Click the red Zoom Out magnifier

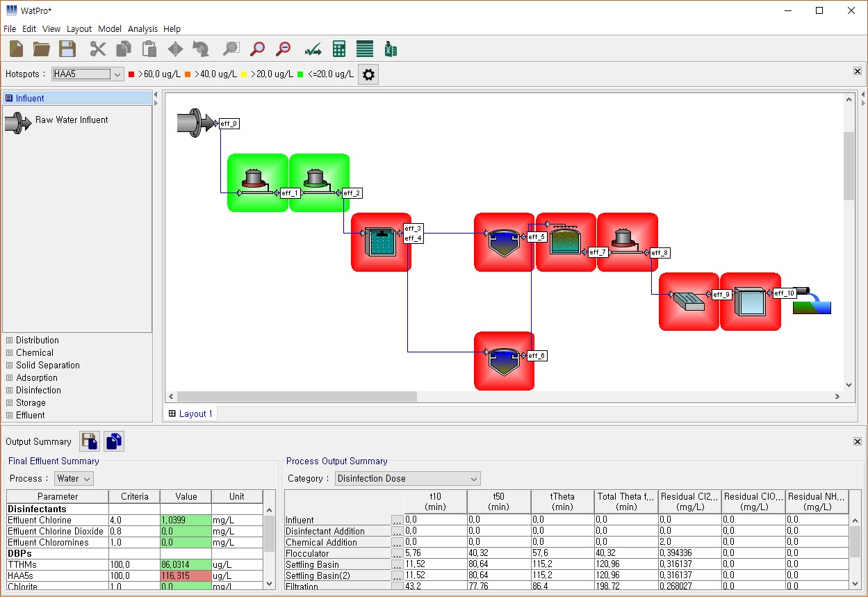tap(284, 49)
